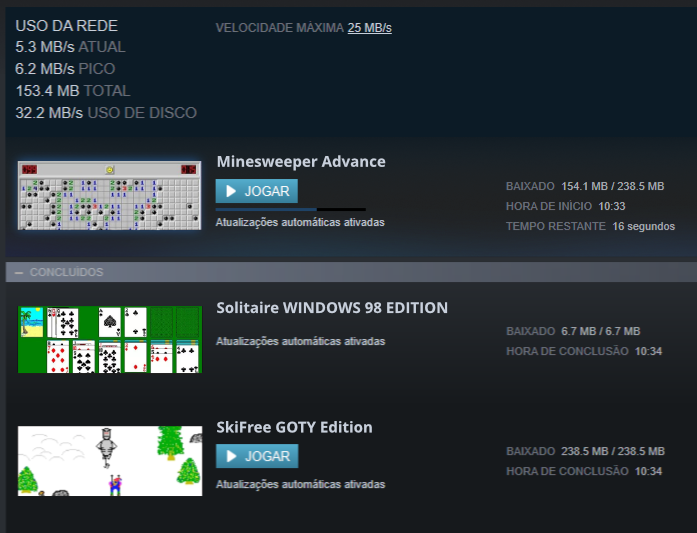Image resolution: width=697 pixels, height=533 pixels.
Task: Click the JOGAR button for Minesweeper Advance
Action: pos(256,191)
